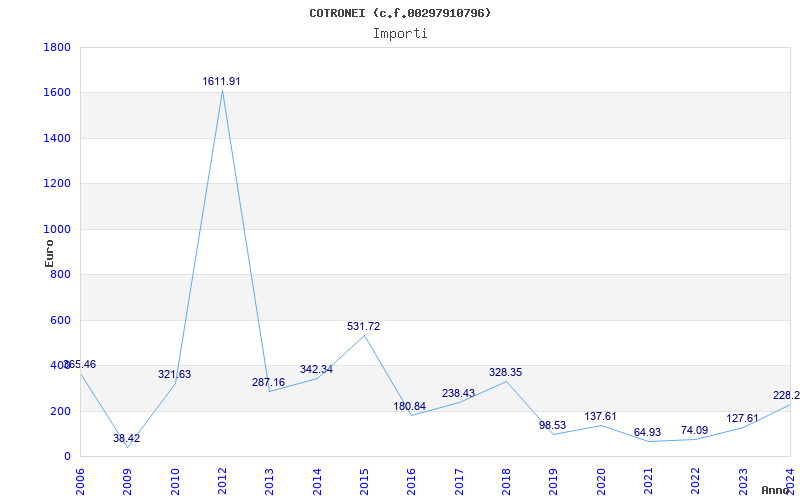Screen dimensions: 800x500
Task: Click the 238.43 data label
Action: coord(459,393)
